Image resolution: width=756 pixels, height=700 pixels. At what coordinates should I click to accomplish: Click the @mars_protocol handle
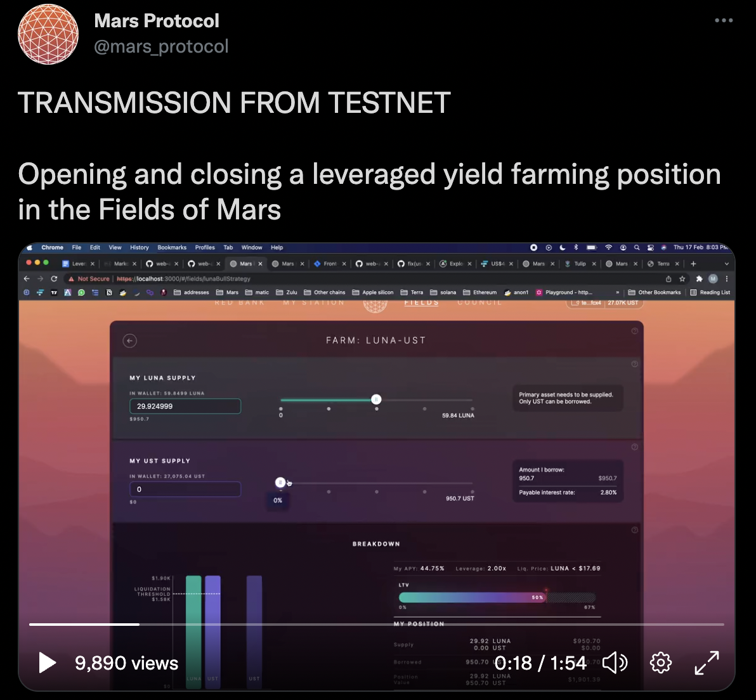pyautogui.click(x=161, y=46)
